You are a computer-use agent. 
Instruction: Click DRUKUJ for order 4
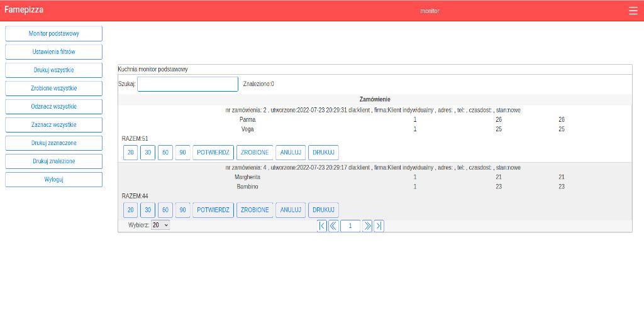coord(324,210)
